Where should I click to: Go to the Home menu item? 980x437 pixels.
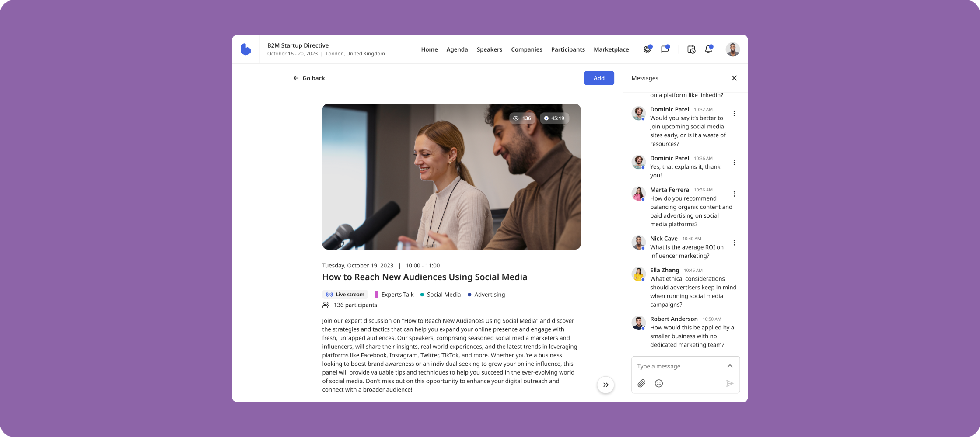pos(429,49)
